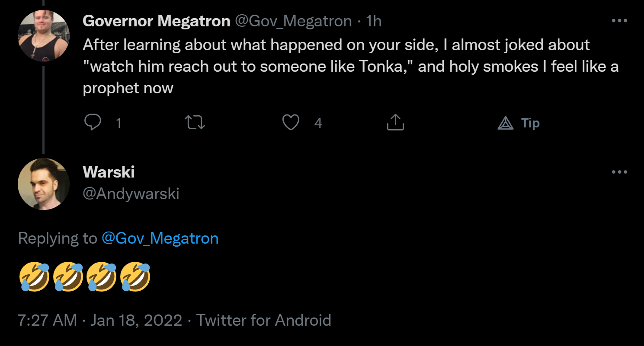Click the reply icon on Governor Megatron's tweet

click(x=93, y=123)
